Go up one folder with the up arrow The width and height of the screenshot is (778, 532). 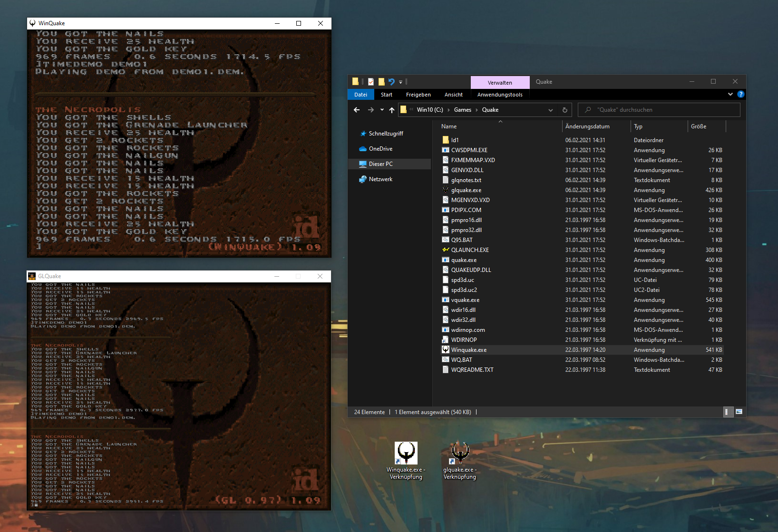[x=392, y=110]
